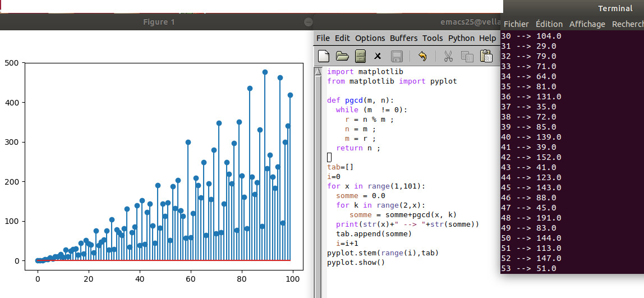Open the Terminal Édition menu
The image size is (644, 298).
[549, 24]
